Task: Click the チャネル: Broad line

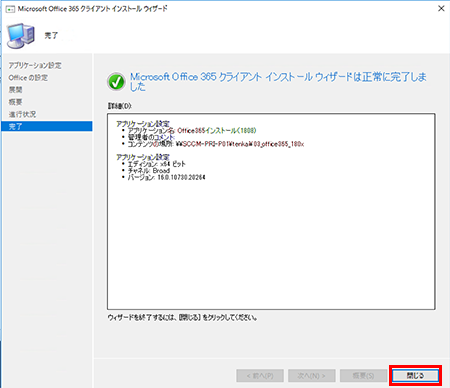Action: point(149,171)
